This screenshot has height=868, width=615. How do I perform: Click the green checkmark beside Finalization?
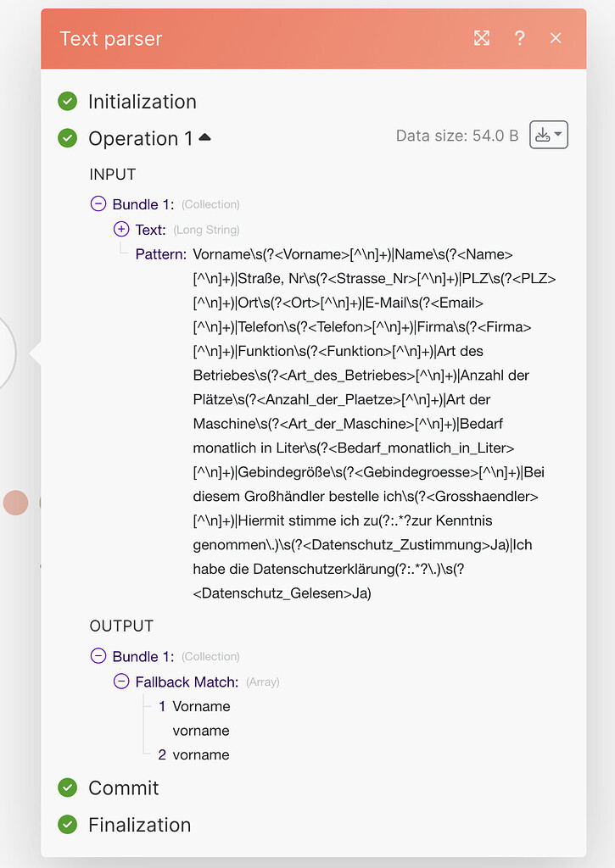[x=68, y=825]
